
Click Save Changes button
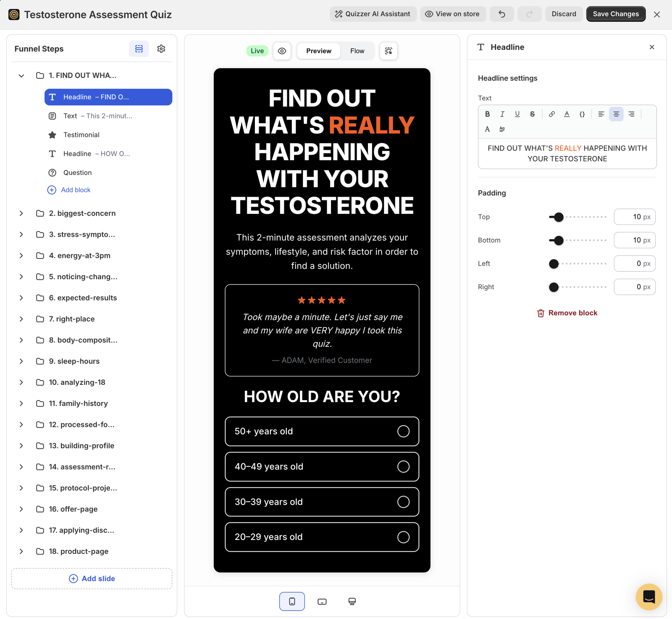click(616, 14)
